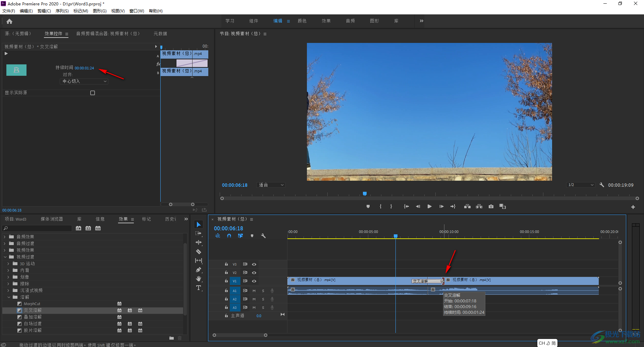Click the effects search field
The height and width of the screenshot is (347, 644).
point(38,228)
